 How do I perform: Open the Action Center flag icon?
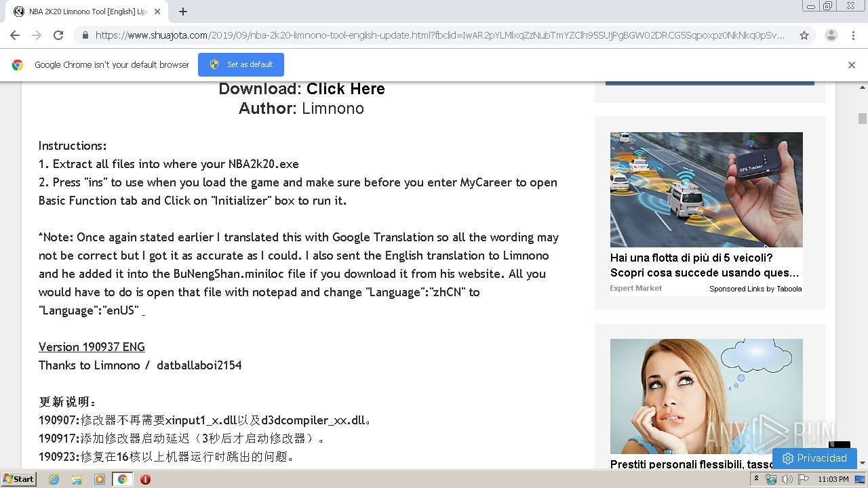coord(804,479)
